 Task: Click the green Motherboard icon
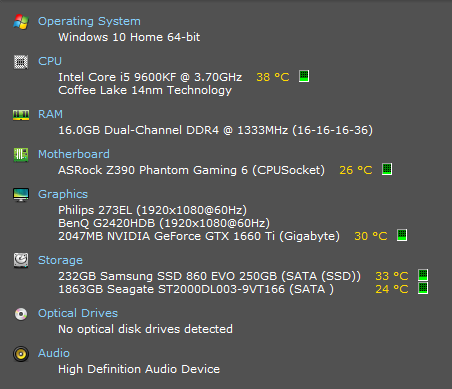21,155
